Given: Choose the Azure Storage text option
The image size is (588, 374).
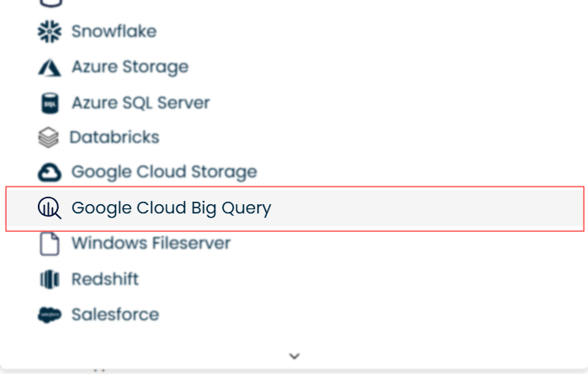Looking at the screenshot, I should click(x=130, y=67).
